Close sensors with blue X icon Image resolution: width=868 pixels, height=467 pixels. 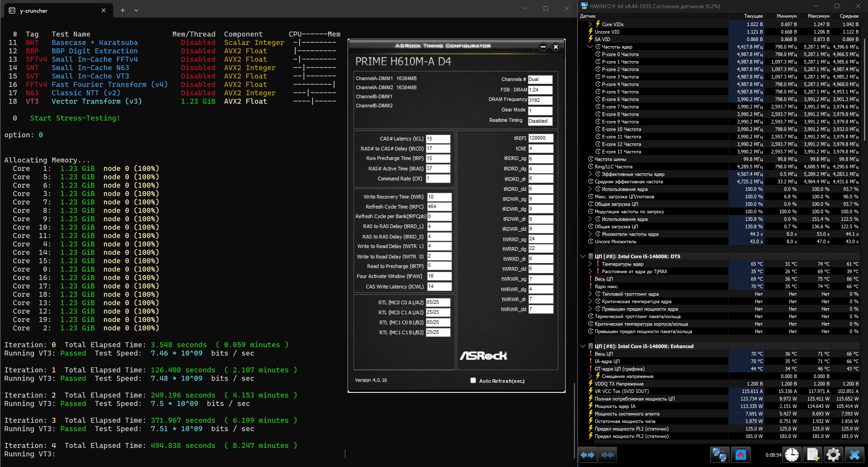[855, 455]
